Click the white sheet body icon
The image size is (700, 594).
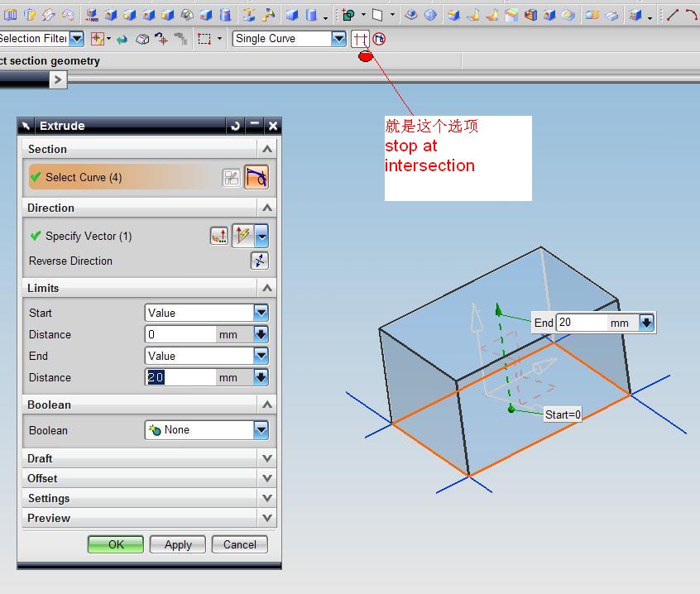tap(377, 15)
